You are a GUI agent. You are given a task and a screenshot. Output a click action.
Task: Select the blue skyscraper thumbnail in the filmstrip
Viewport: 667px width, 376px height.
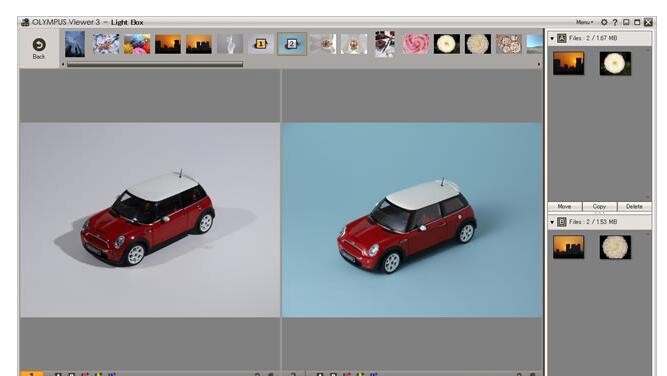(x=75, y=44)
